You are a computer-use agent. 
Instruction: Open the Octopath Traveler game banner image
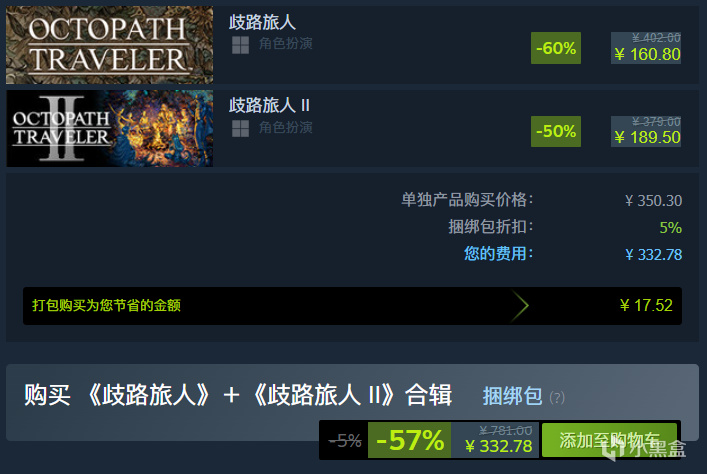[x=110, y=45]
